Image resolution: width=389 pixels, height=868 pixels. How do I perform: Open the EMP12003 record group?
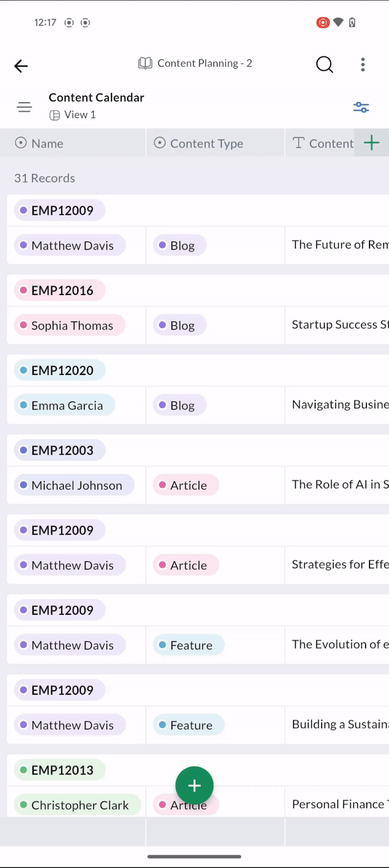click(x=60, y=450)
